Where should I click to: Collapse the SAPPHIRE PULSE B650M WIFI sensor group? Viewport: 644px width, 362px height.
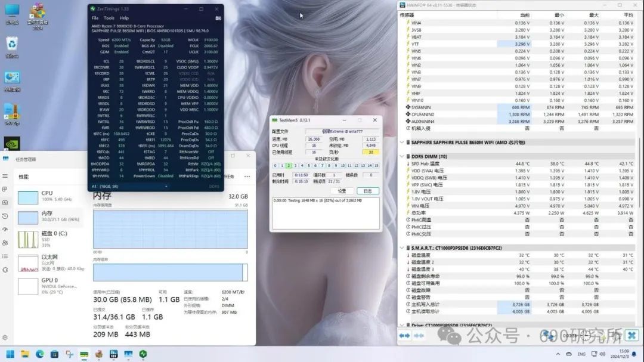[x=402, y=143]
